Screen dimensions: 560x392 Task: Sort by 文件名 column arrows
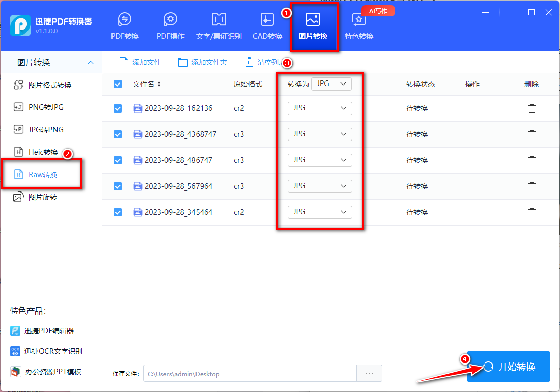coord(159,84)
